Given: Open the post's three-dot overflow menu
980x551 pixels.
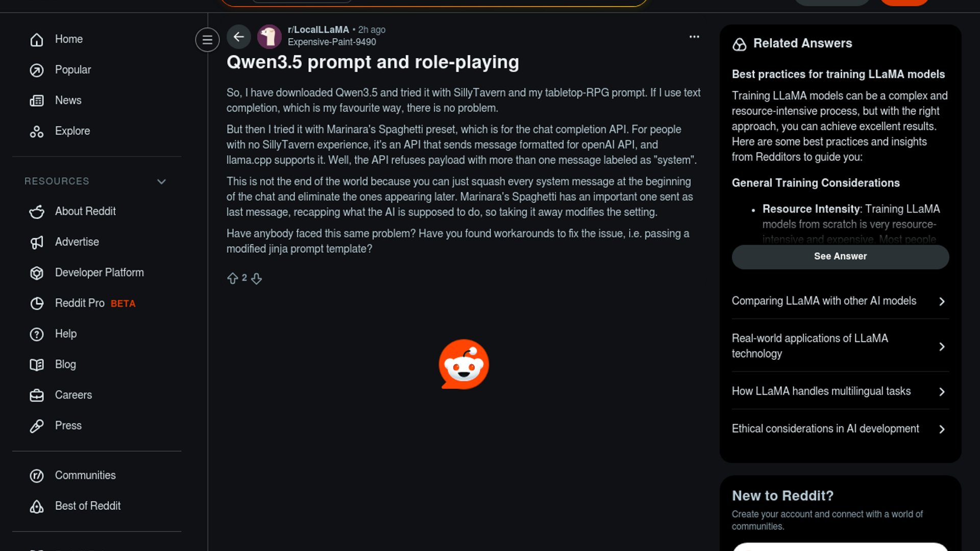Looking at the screenshot, I should (x=694, y=37).
